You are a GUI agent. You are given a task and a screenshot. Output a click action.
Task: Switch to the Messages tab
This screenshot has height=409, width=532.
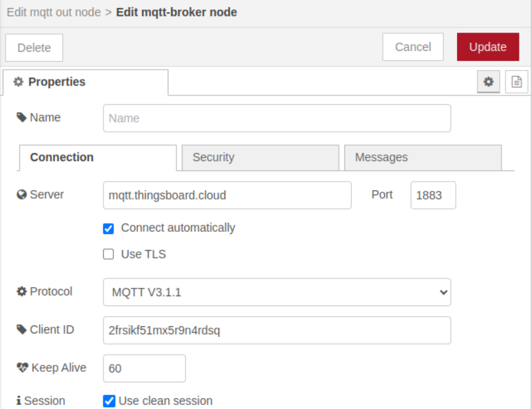click(423, 158)
